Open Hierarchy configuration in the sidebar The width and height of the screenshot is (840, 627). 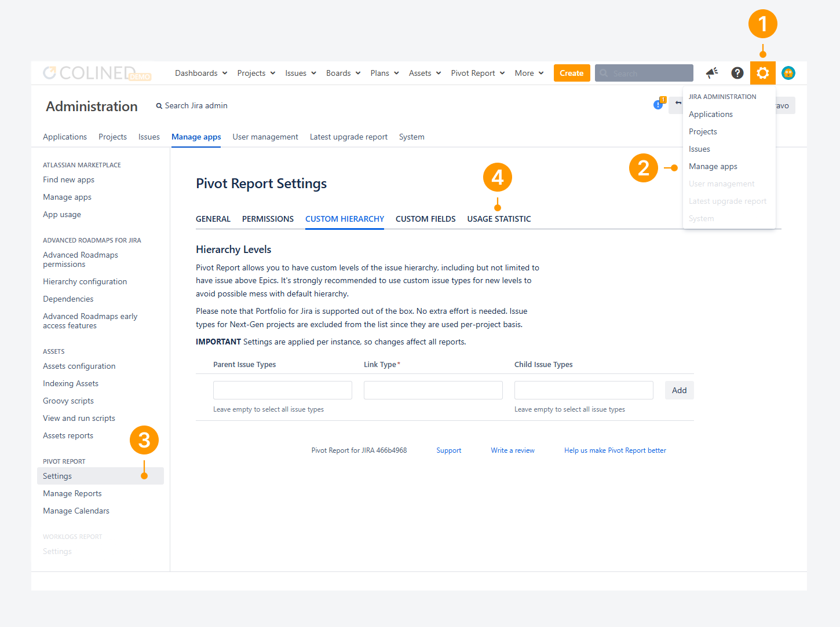tap(85, 281)
